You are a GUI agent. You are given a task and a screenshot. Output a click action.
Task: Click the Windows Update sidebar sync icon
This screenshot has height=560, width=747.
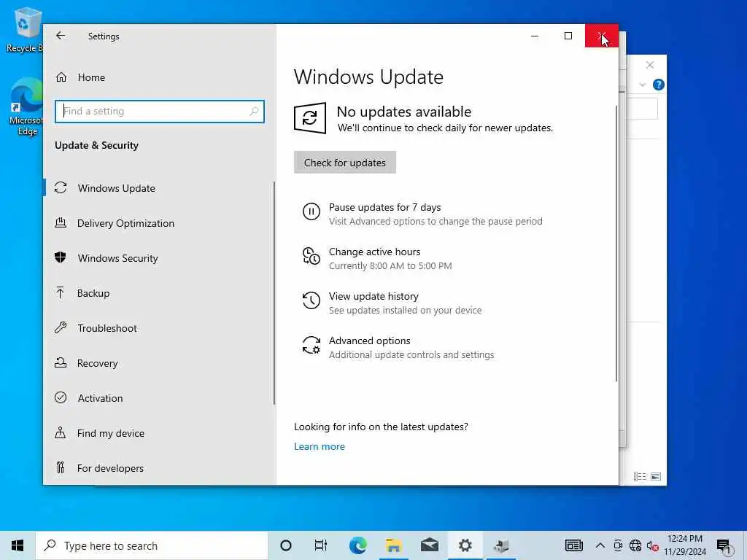[61, 187]
